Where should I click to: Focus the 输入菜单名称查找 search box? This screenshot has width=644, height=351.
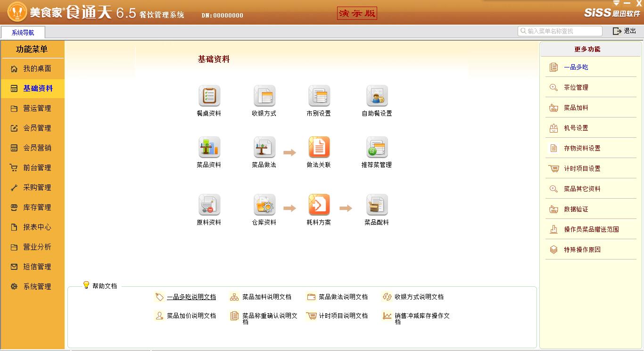tap(560, 31)
